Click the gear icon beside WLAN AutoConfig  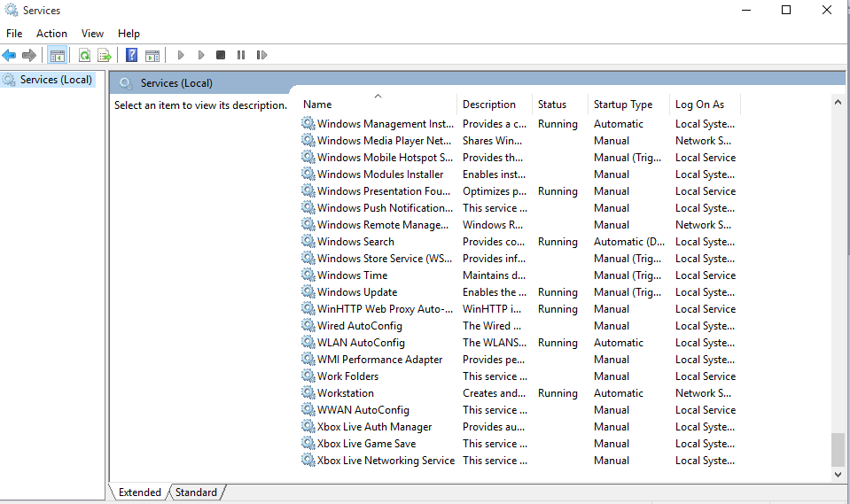click(x=308, y=342)
